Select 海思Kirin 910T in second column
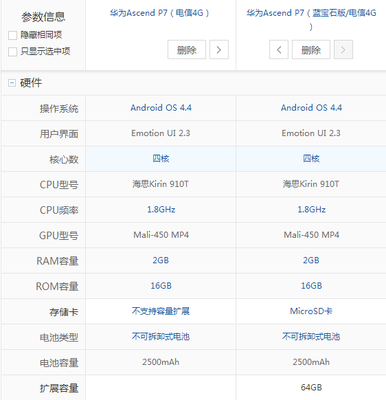Screen dimensions: 386x400 click(x=311, y=184)
